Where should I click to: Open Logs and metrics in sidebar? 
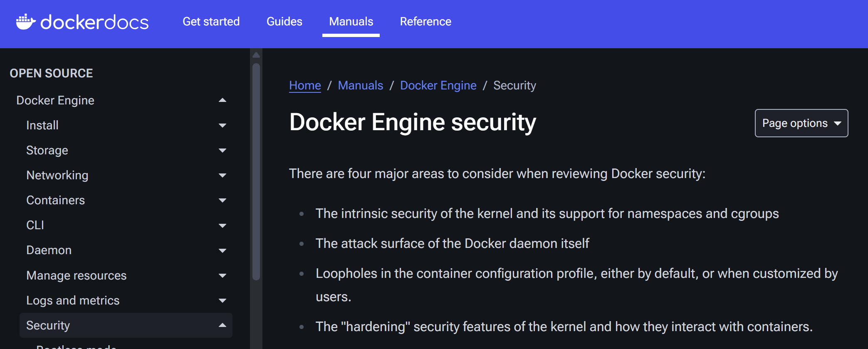coord(73,300)
